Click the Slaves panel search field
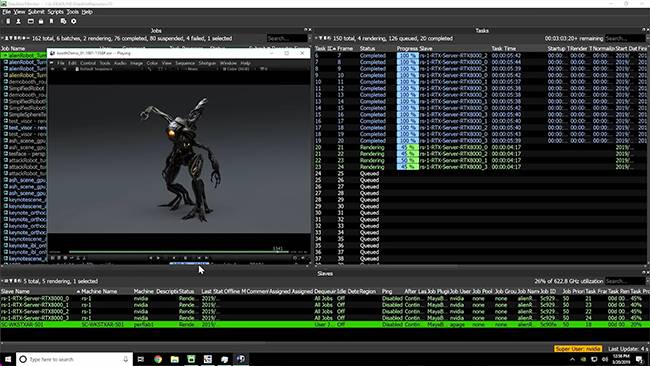 (625, 281)
